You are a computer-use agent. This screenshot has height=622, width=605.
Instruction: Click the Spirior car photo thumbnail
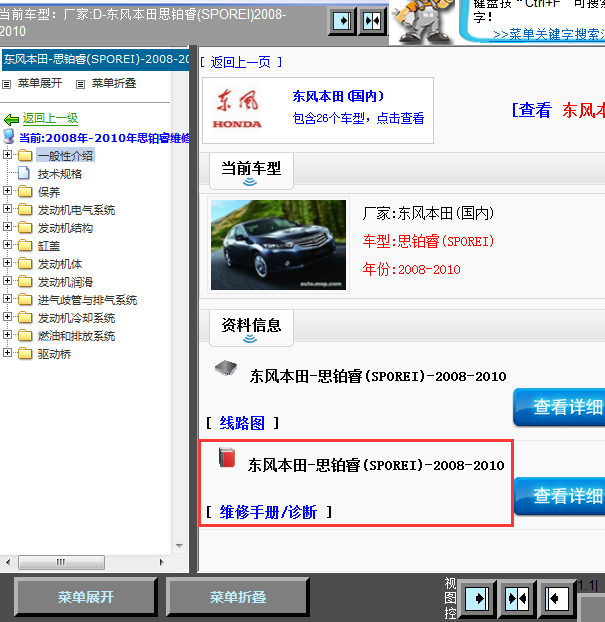[x=278, y=245]
